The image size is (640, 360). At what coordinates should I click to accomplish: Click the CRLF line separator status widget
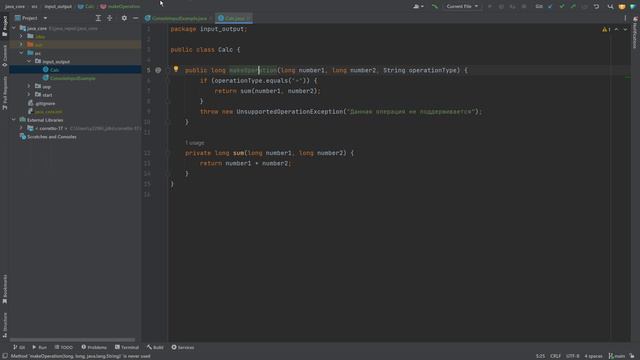pyautogui.click(x=555, y=356)
